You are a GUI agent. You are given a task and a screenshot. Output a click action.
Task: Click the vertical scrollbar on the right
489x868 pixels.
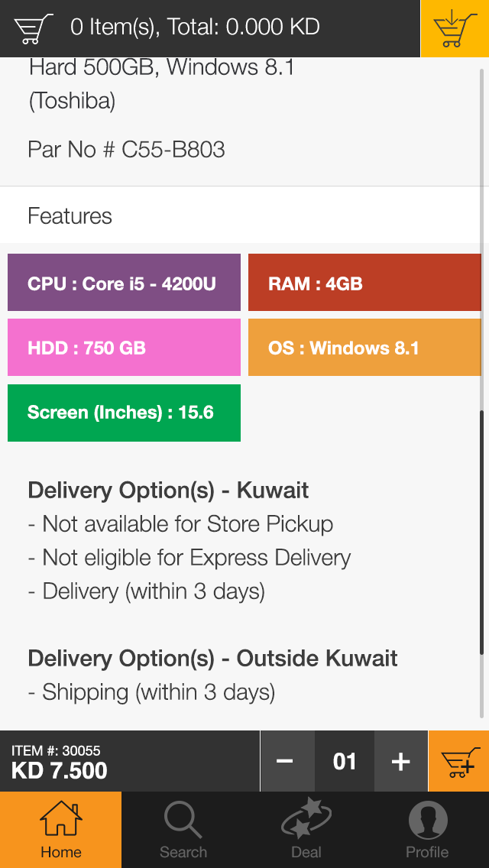[x=481, y=532]
